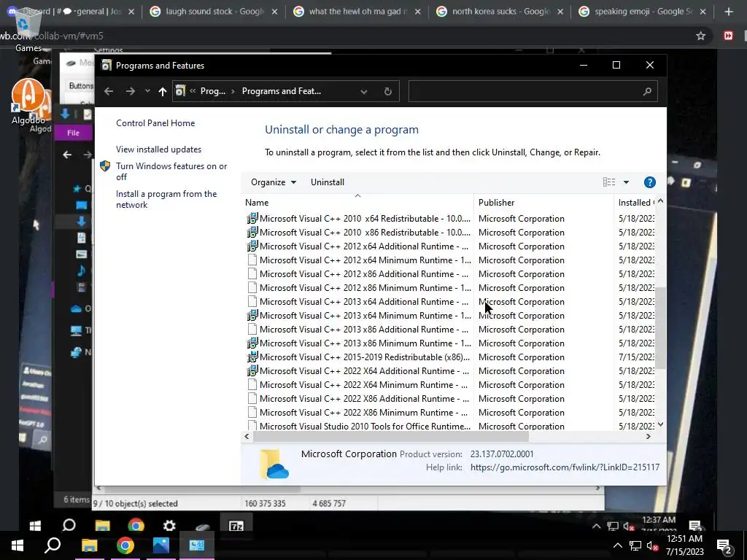
Task: Open the Photos app from host taskbar
Action: (161, 545)
